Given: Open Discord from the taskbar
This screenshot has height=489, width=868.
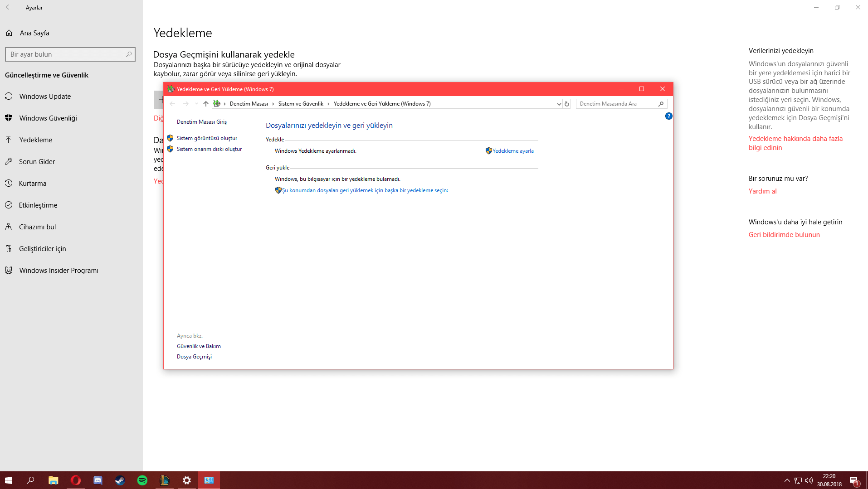Looking at the screenshot, I should click(x=98, y=480).
